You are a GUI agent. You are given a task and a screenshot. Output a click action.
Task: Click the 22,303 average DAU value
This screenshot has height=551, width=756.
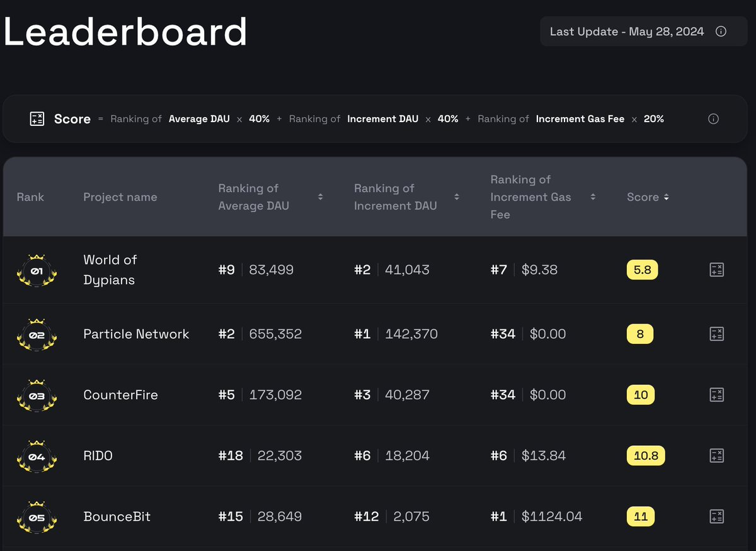[280, 455]
